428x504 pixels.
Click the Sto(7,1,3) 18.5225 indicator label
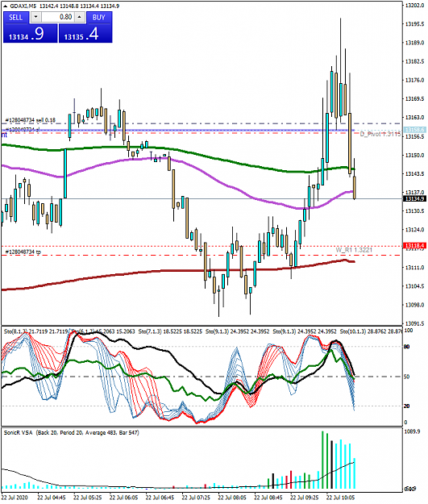170,331
